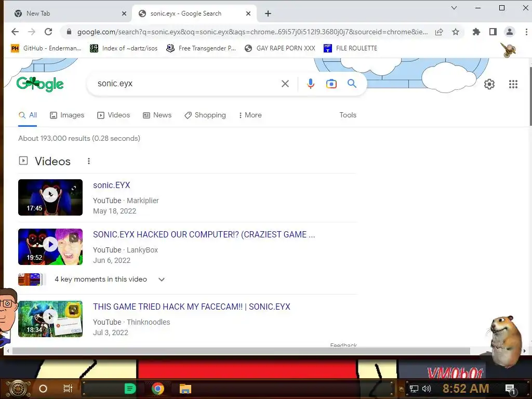This screenshot has height=399, width=532.
Task: Open the GitHub - Enderman bookmark
Action: point(46,48)
